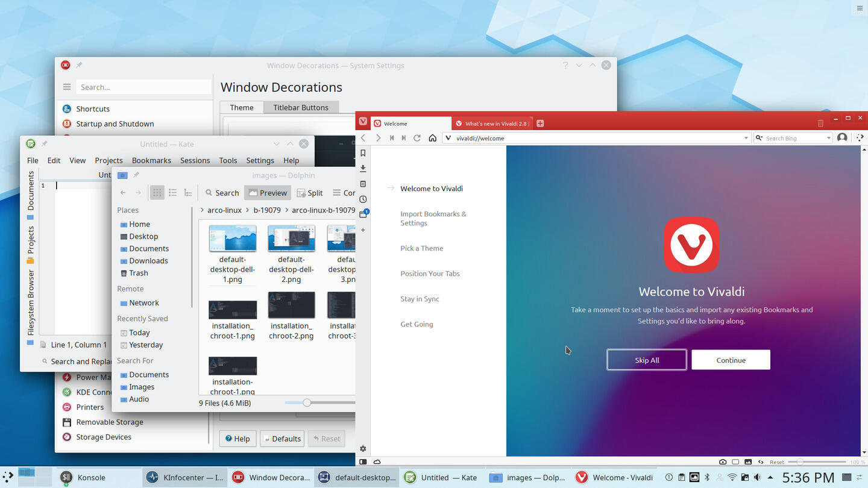Select Pick a Theme step
Viewport: 868px width, 488px height.
(422, 248)
